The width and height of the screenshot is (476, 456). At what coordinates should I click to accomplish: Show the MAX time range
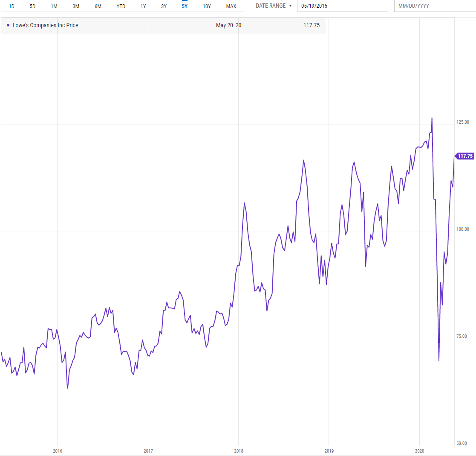click(x=231, y=6)
